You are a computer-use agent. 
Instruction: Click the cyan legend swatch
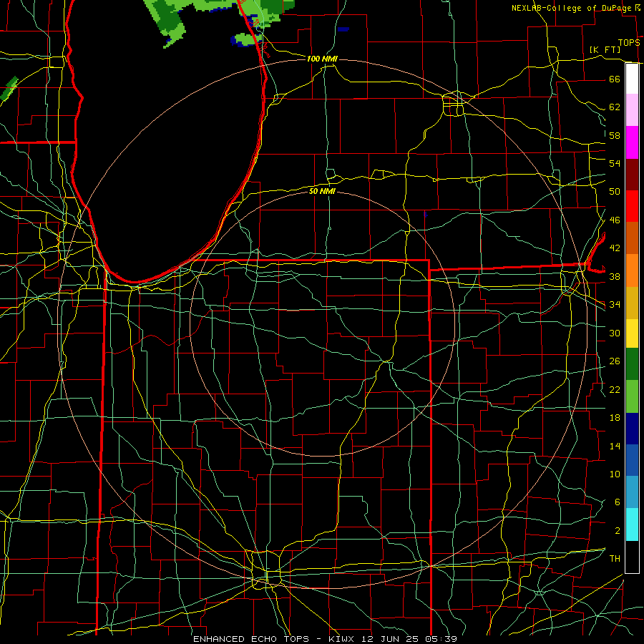point(632,525)
